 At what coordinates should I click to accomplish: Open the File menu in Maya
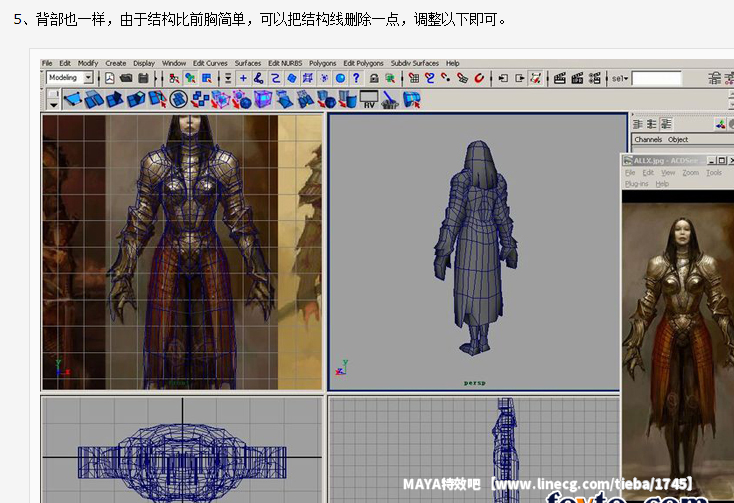click(47, 63)
